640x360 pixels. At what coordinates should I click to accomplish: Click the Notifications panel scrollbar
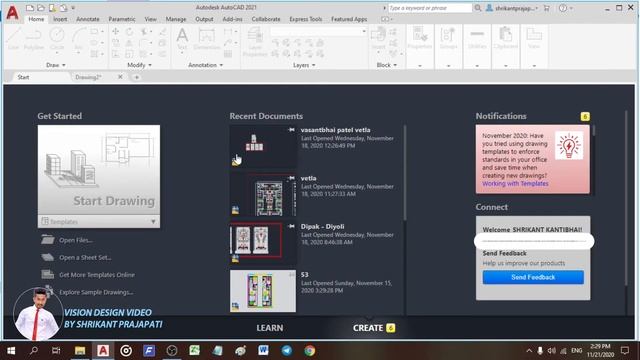click(594, 131)
